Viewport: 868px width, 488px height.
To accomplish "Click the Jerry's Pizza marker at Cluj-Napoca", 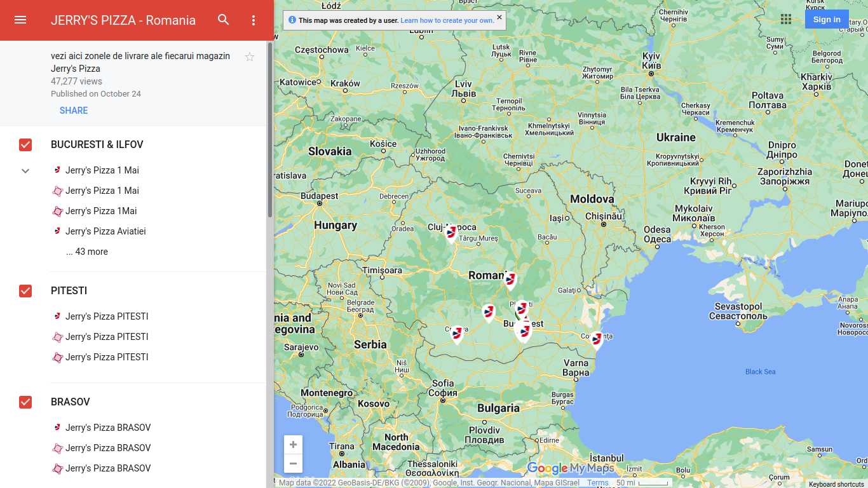I will pos(451,233).
